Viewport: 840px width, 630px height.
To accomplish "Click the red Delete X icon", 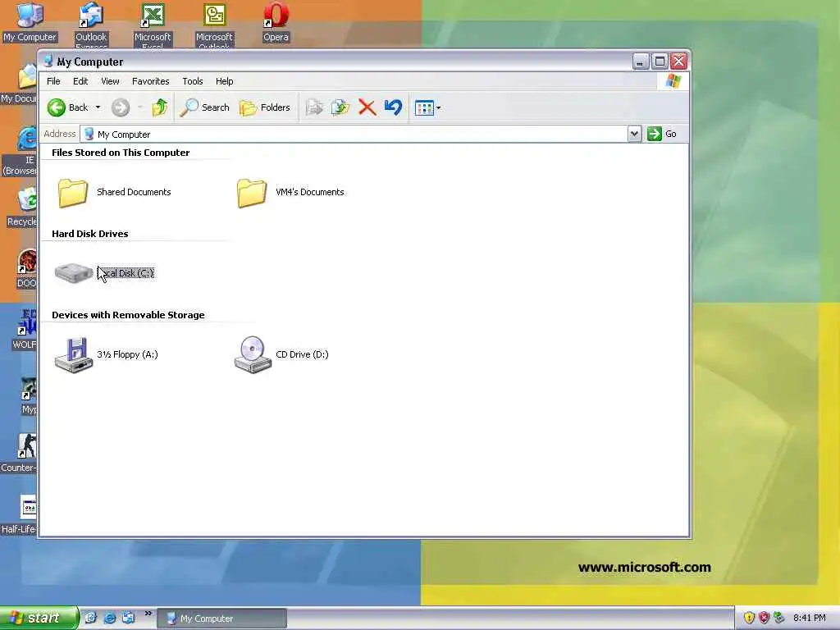I will 367,107.
